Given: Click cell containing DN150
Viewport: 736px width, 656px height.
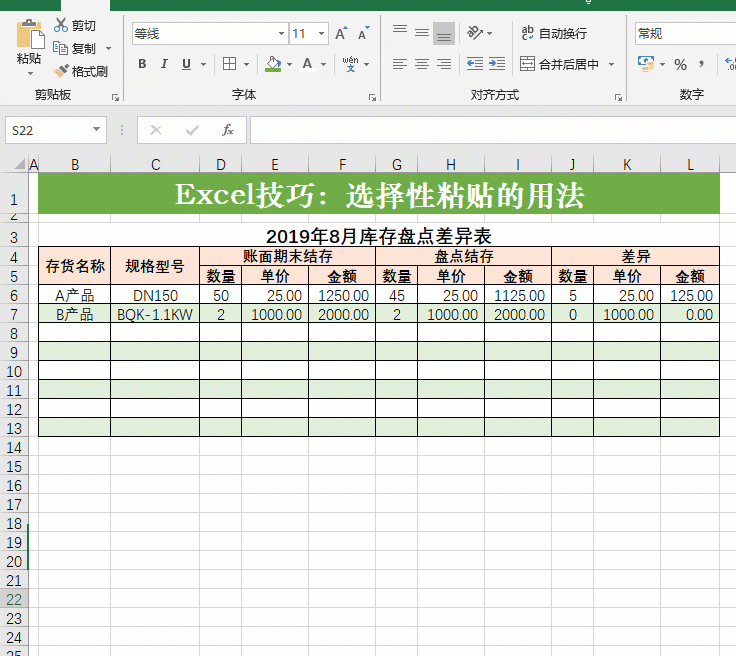Looking at the screenshot, I should point(155,296).
